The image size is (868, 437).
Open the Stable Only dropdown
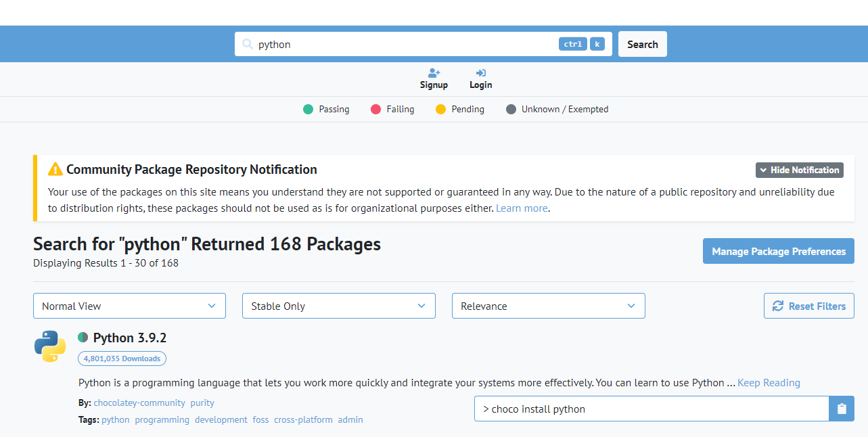(x=338, y=306)
